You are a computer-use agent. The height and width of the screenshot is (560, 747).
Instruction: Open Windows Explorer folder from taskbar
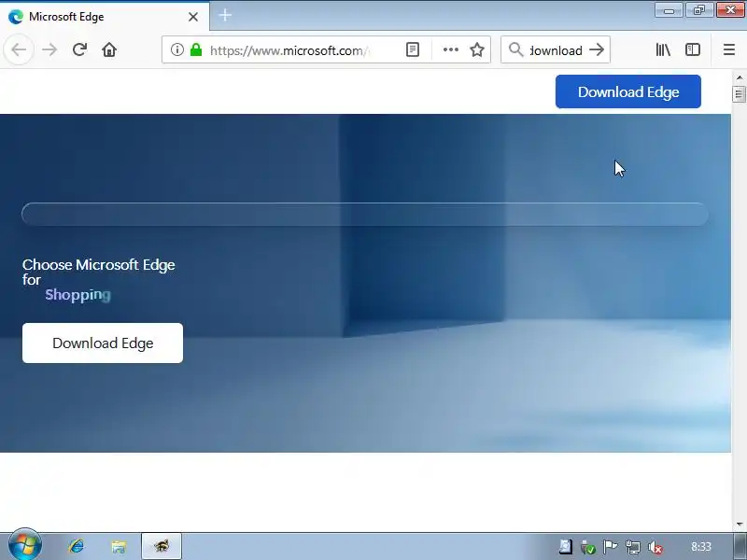[x=119, y=546]
